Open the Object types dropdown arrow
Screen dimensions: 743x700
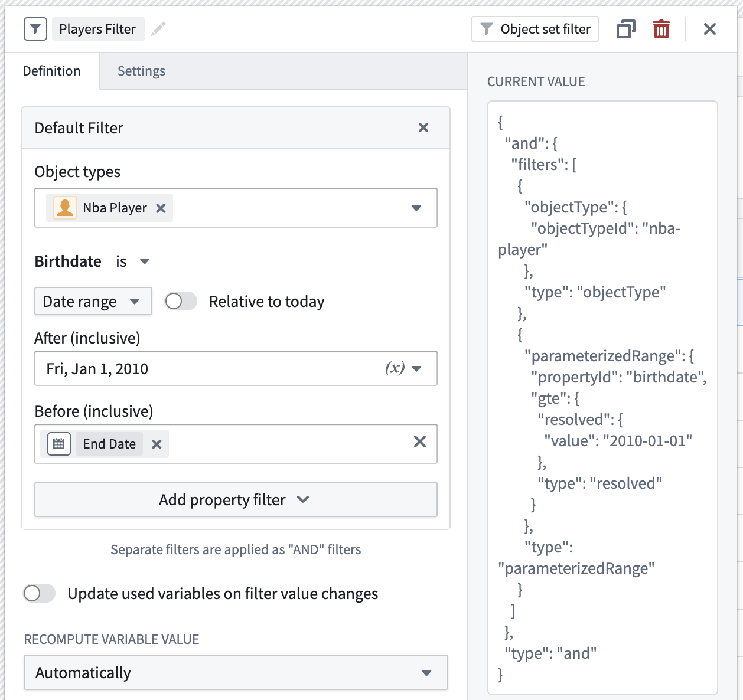(x=416, y=208)
